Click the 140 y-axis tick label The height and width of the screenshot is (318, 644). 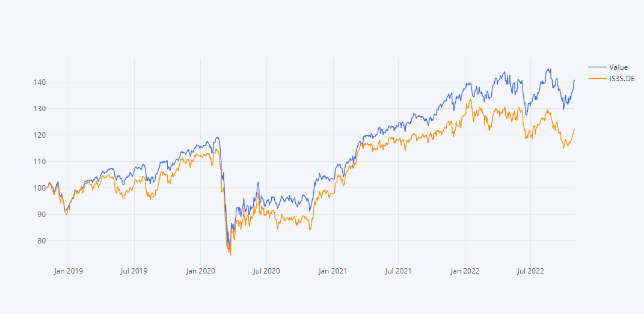pos(40,82)
